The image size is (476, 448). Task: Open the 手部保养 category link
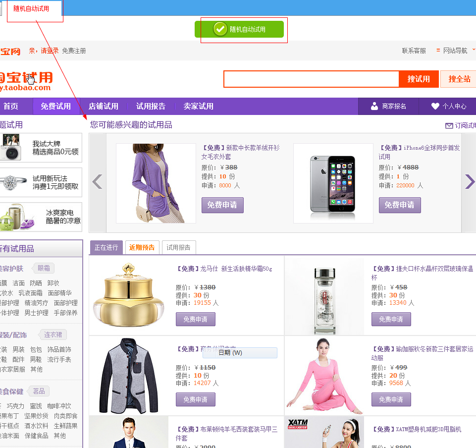pos(65,313)
